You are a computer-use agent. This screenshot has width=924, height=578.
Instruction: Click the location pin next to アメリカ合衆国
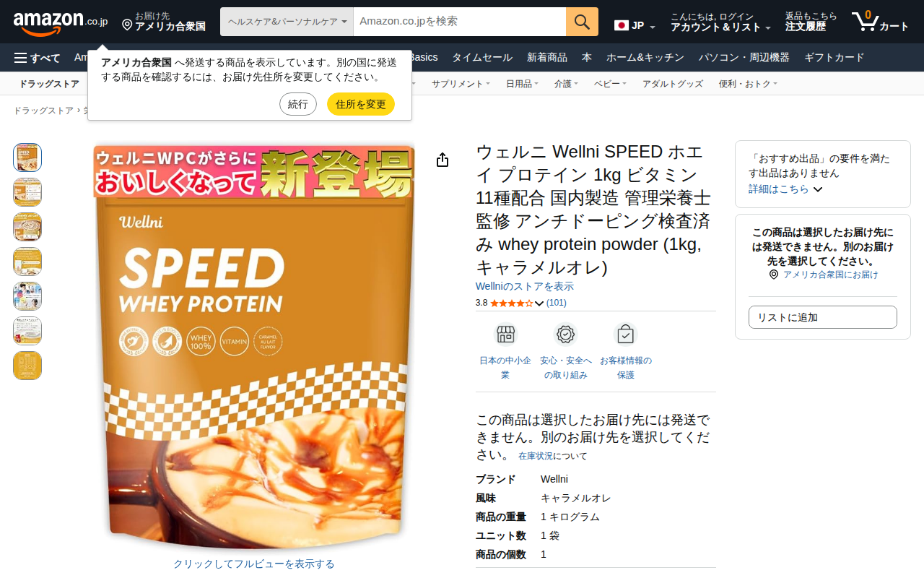click(127, 25)
